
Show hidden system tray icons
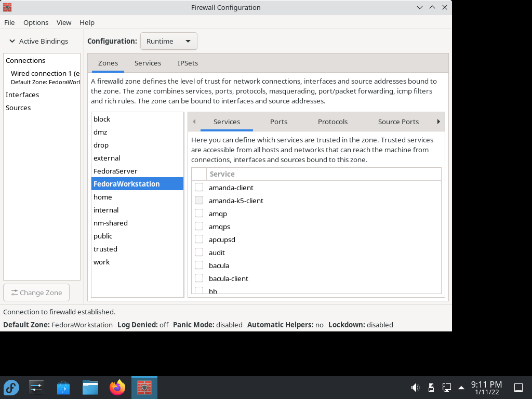pos(461,388)
